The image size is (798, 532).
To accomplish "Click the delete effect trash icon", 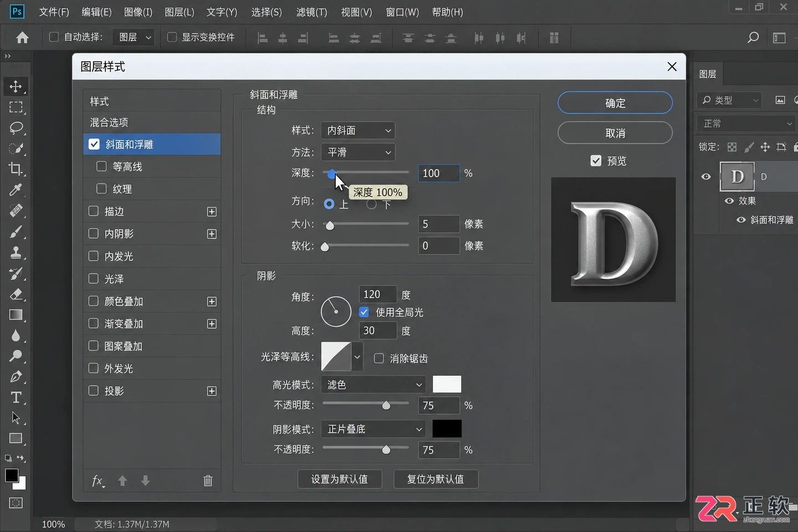I will click(x=208, y=480).
